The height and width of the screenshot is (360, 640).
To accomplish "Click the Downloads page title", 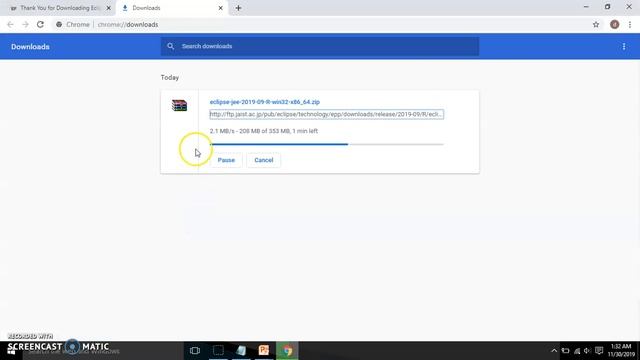I will point(30,47).
